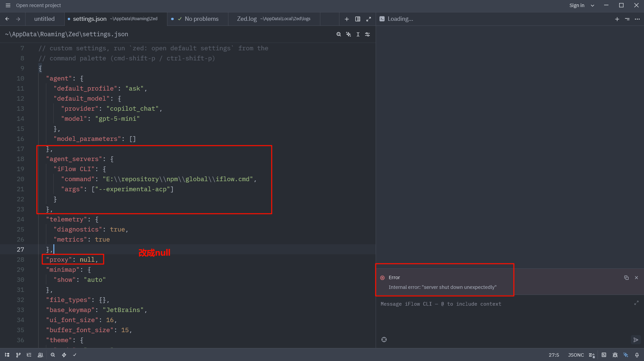Open the editor controls dropdown in the toolbar
The height and width of the screenshot is (361, 644).
tap(367, 34)
